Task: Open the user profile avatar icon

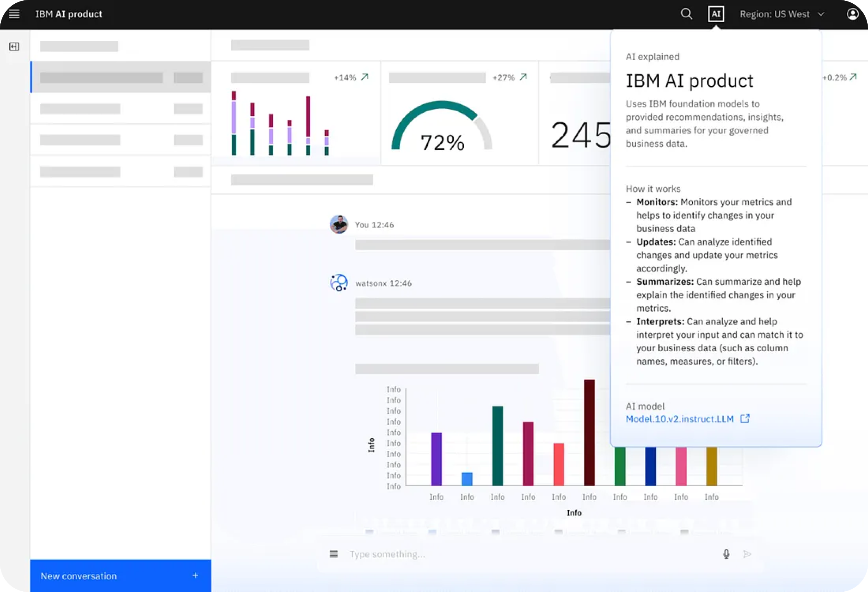Action: [852, 14]
